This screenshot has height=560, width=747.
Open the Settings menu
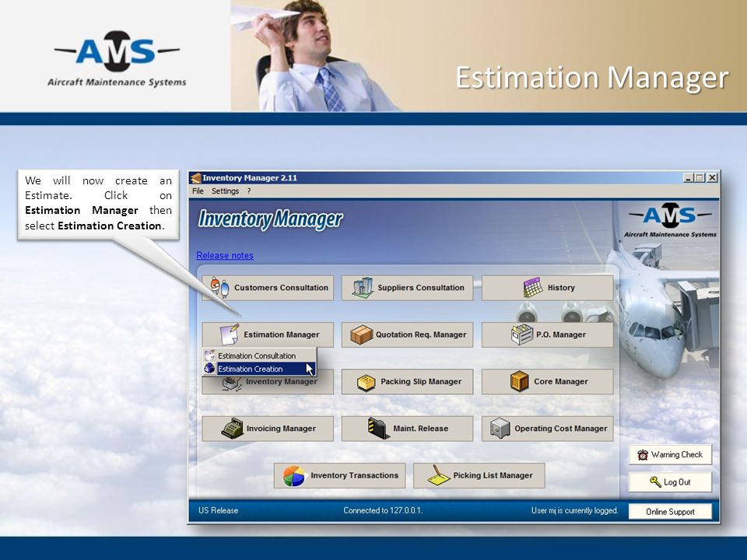tap(225, 191)
